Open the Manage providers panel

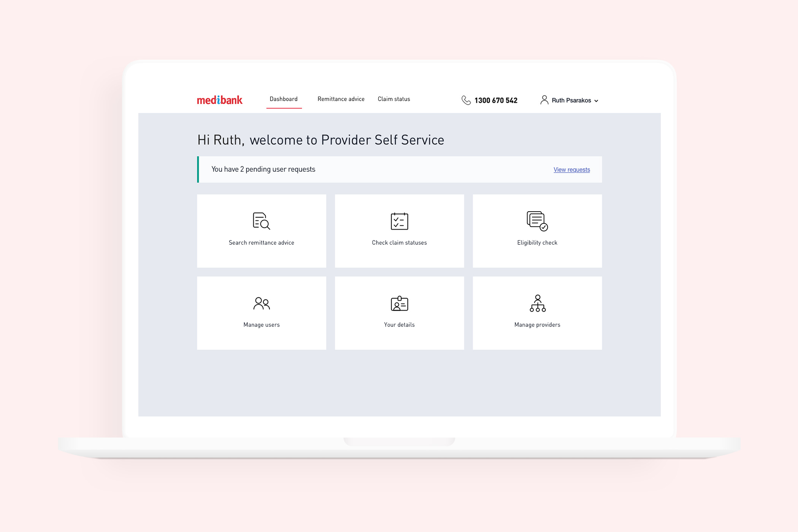(x=537, y=313)
